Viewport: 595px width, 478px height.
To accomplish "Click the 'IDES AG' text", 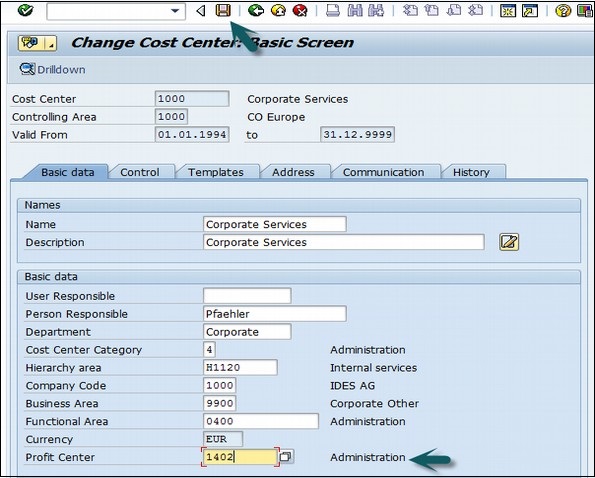I will 352,385.
